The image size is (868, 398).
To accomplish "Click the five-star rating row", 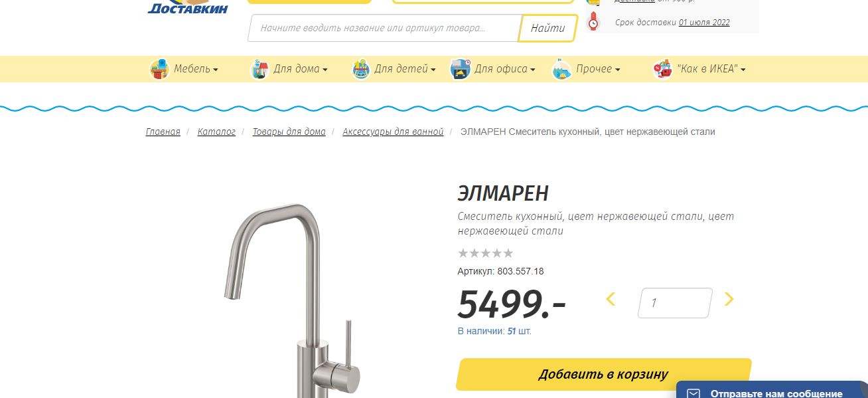I will point(485,253).
